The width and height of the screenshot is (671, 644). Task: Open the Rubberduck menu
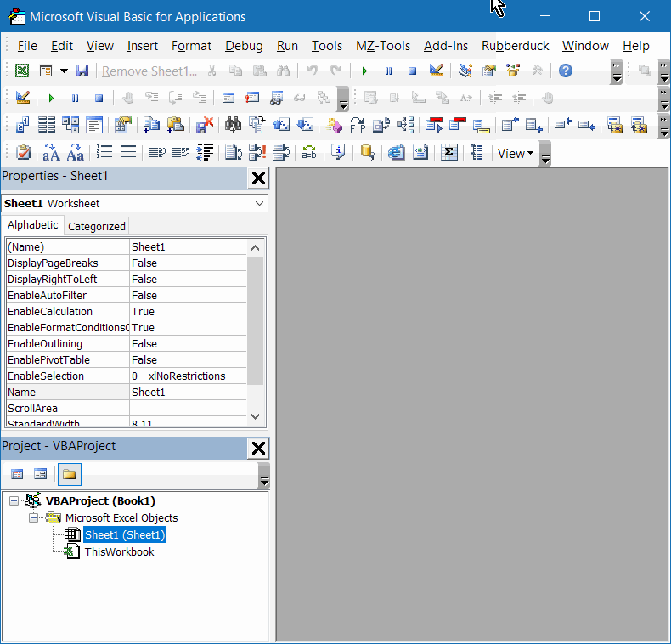pyautogui.click(x=516, y=45)
